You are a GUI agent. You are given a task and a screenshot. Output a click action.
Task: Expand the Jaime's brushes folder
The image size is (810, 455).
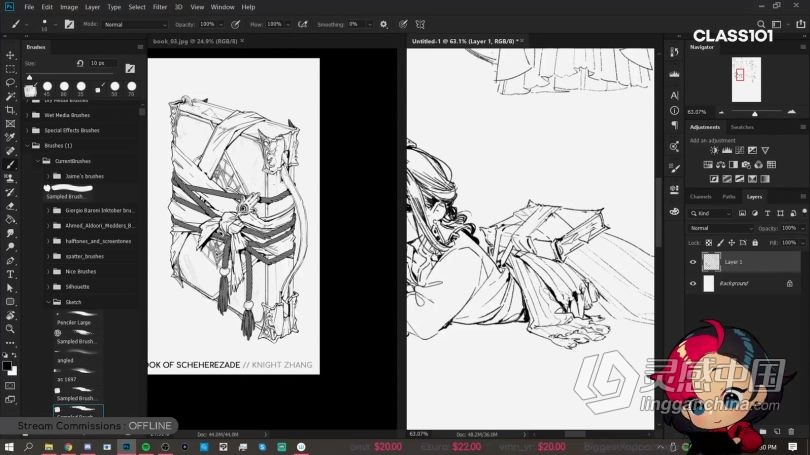[49, 176]
